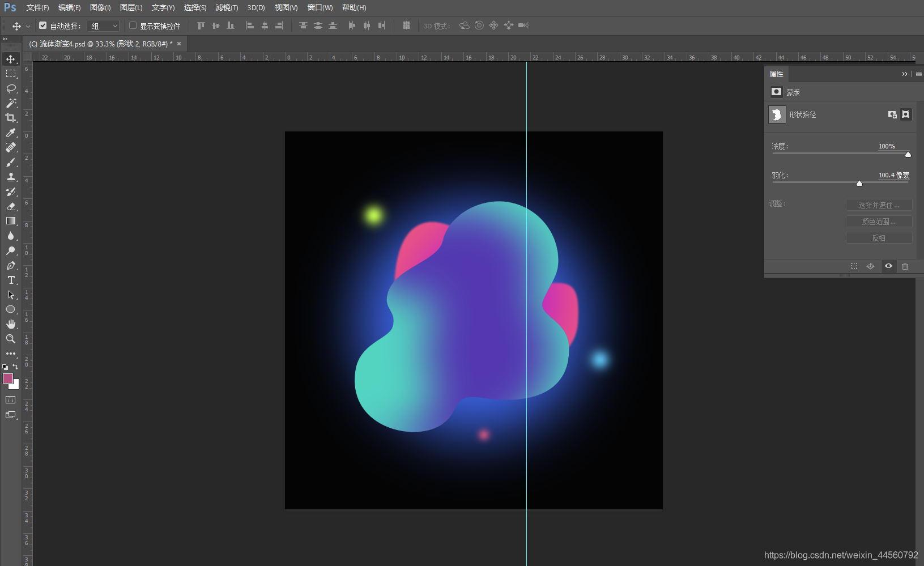The image size is (924, 566).
Task: Toggle Quick Mask mode
Action: pyautogui.click(x=11, y=400)
